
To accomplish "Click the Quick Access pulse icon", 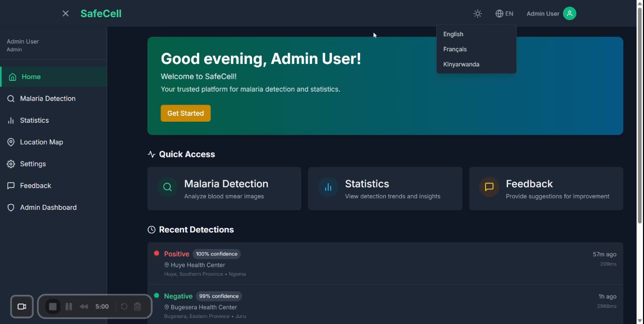I will coord(151,154).
